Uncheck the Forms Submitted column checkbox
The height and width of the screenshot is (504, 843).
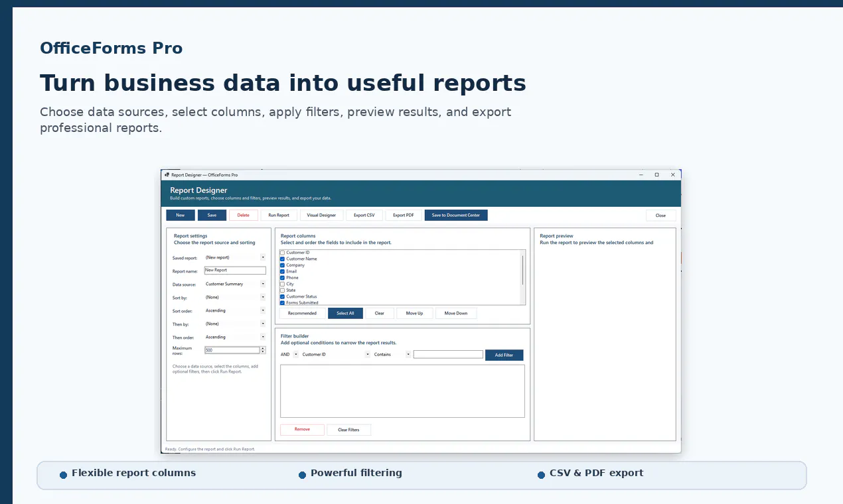pos(282,302)
